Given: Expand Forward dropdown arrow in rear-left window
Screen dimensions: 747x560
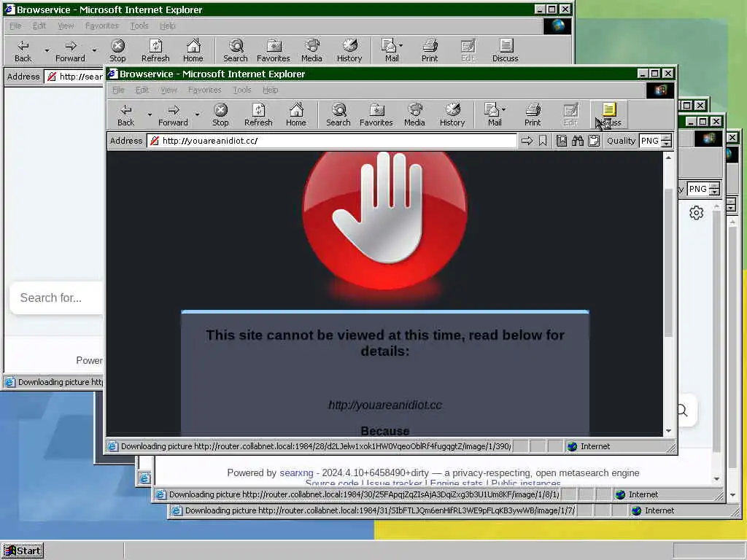Looking at the screenshot, I should click(x=94, y=50).
